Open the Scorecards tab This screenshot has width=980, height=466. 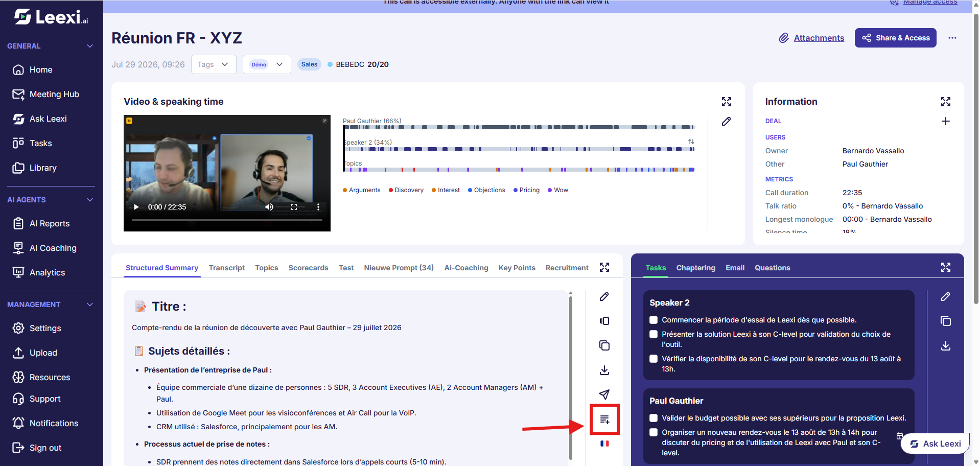coord(308,268)
